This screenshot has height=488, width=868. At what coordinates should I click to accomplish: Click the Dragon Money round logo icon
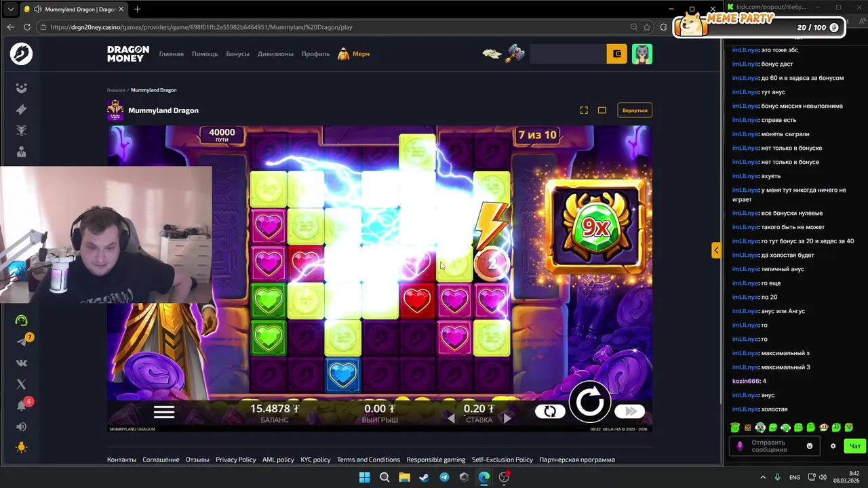[x=21, y=54]
